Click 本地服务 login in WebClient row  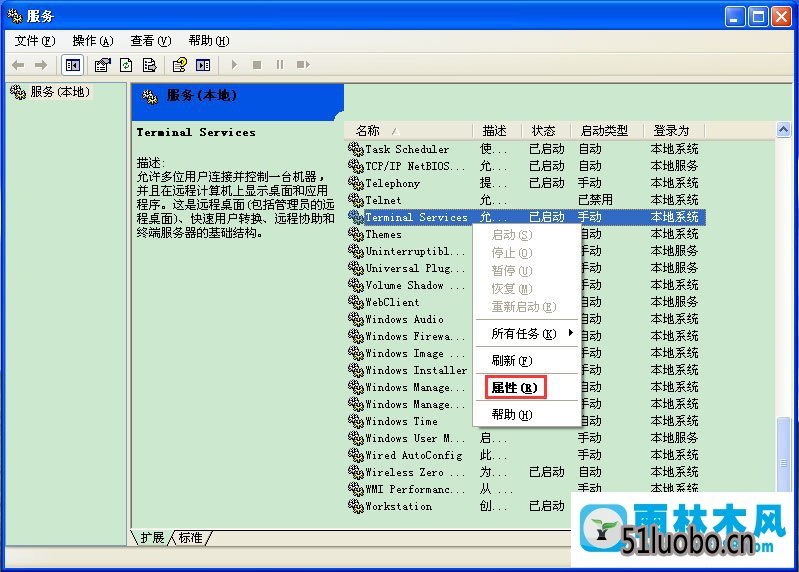click(x=674, y=302)
